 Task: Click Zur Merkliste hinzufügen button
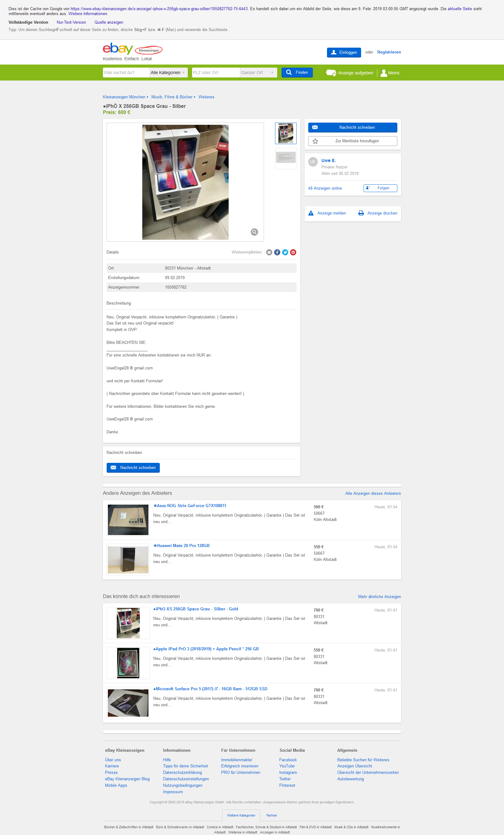352,141
